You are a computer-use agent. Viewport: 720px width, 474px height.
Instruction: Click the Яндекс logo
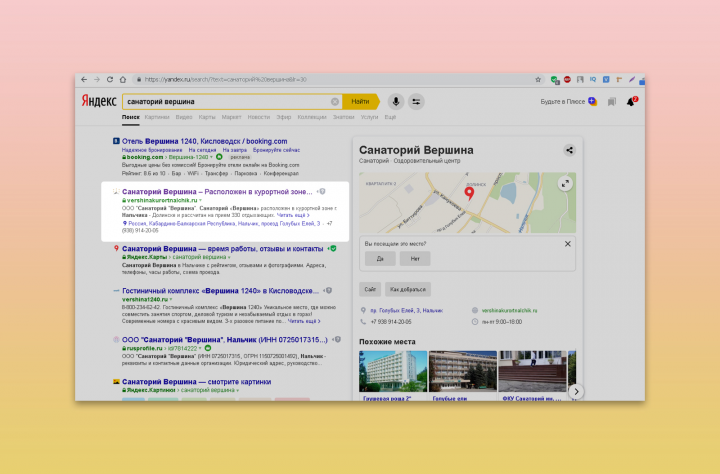point(99,101)
